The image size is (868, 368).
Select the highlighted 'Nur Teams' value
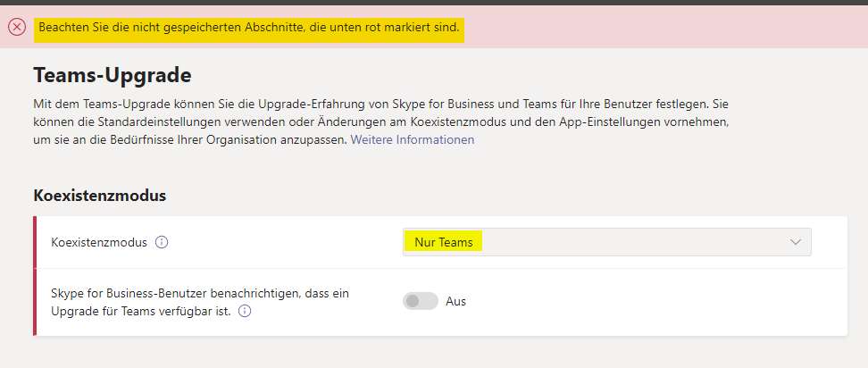(444, 242)
